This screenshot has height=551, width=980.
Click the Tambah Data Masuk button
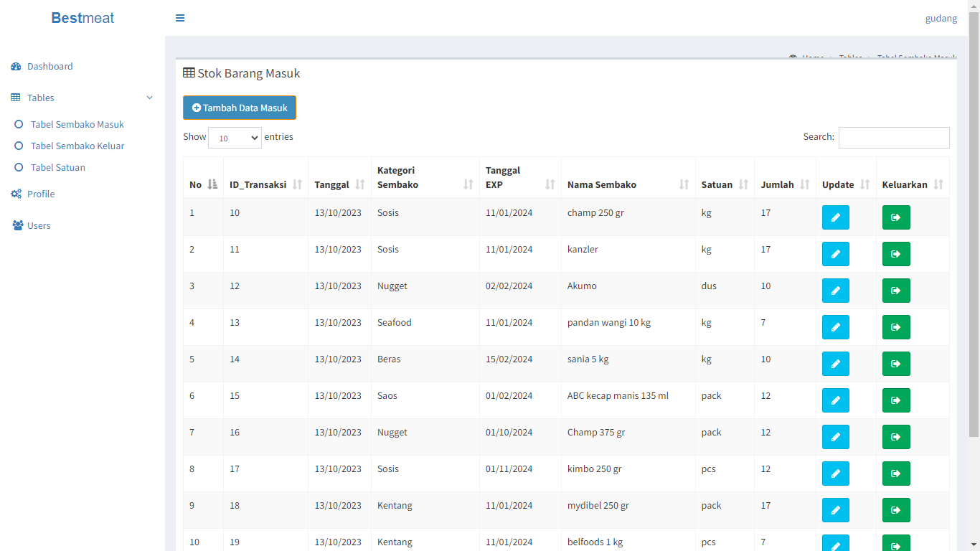click(x=239, y=108)
